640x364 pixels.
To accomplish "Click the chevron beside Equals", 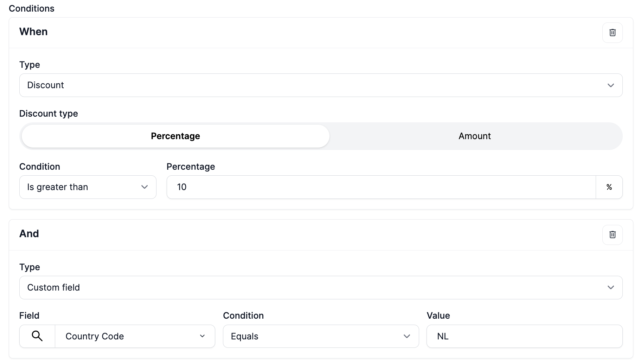I will point(407,336).
